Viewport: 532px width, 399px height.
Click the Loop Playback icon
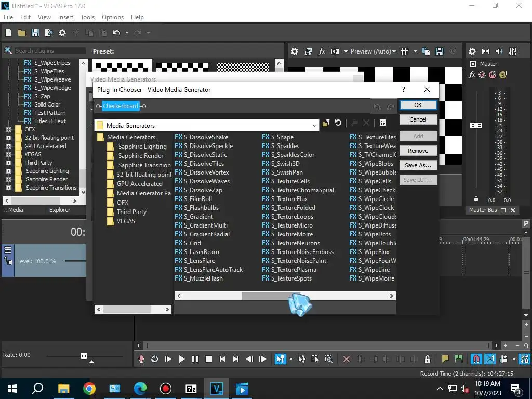point(154,359)
